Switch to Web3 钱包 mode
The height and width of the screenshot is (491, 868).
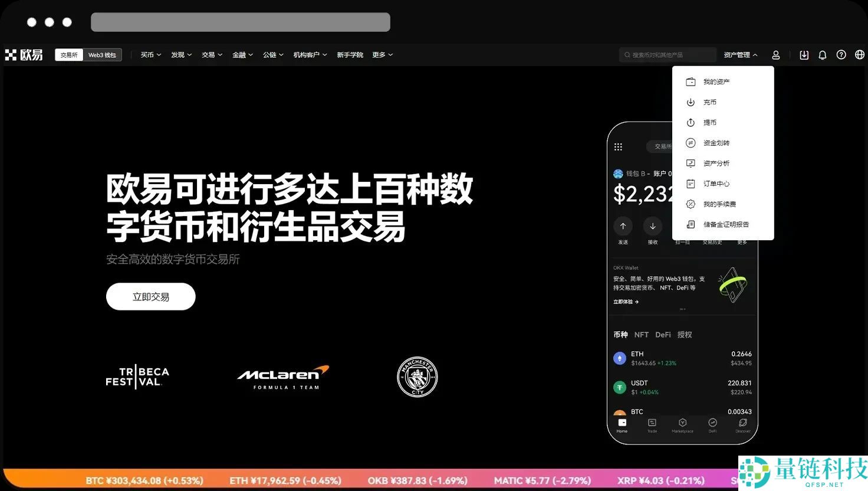click(x=102, y=54)
